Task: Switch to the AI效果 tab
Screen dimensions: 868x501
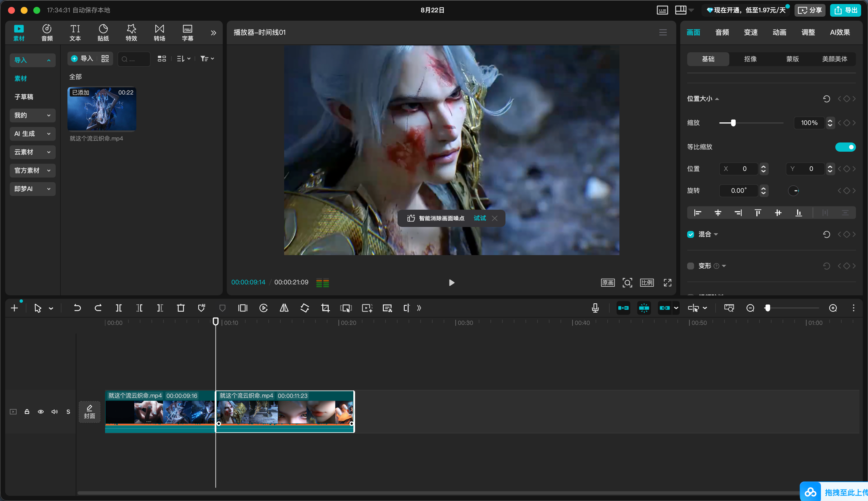Action: (840, 32)
